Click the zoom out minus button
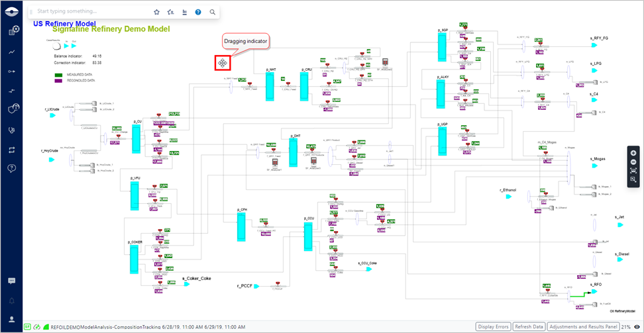Image resolution: width=644 pixels, height=333 pixels. click(633, 162)
